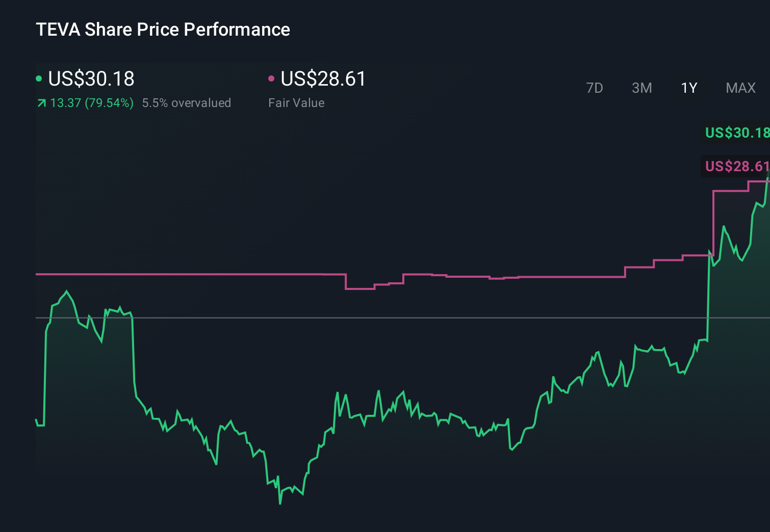Select the 3M time range
This screenshot has width=770, height=532.
click(641, 88)
